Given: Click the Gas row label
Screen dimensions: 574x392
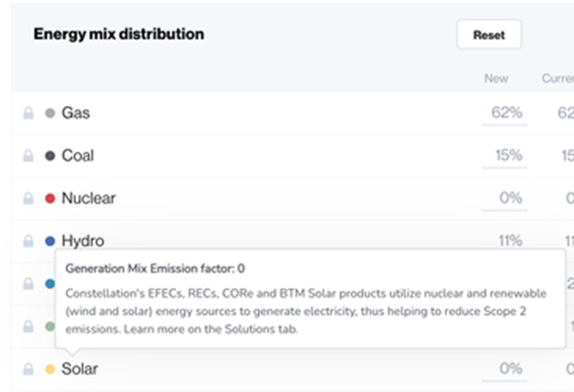Looking at the screenshot, I should (76, 113).
